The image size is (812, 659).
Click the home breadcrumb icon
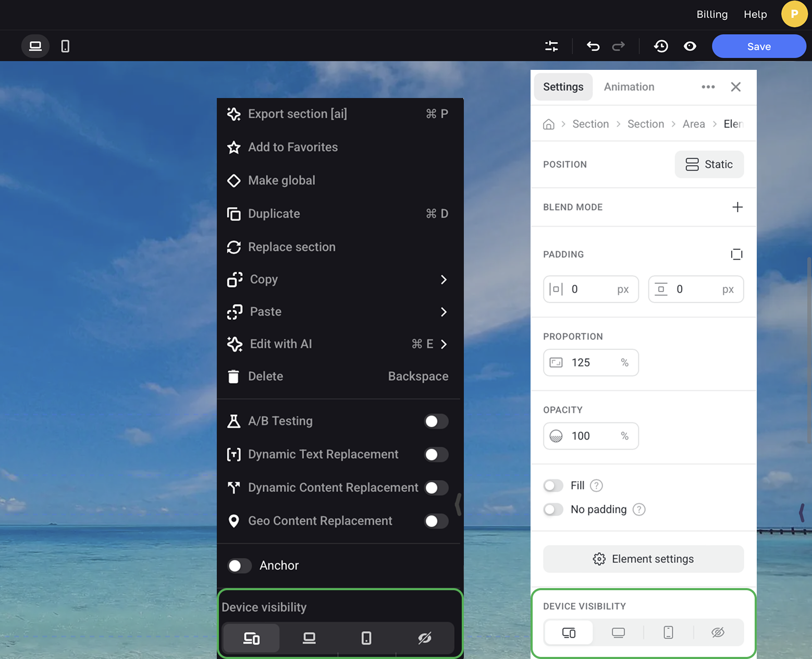click(548, 124)
